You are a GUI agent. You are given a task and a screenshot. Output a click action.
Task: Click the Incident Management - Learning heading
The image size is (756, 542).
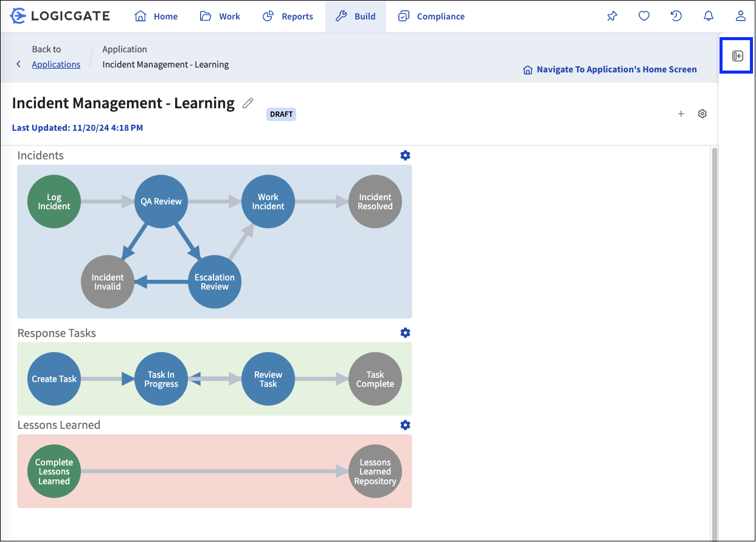(123, 103)
